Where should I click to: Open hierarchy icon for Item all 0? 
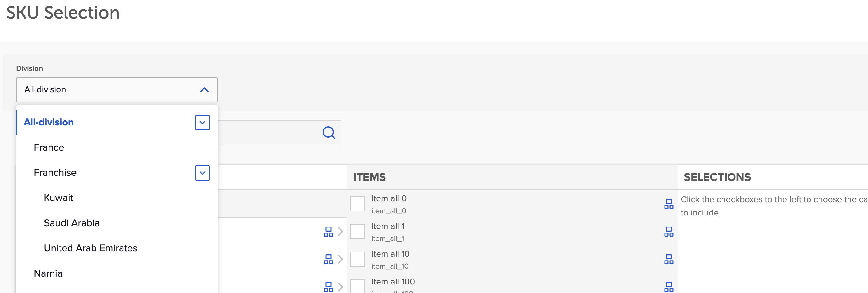click(x=669, y=204)
